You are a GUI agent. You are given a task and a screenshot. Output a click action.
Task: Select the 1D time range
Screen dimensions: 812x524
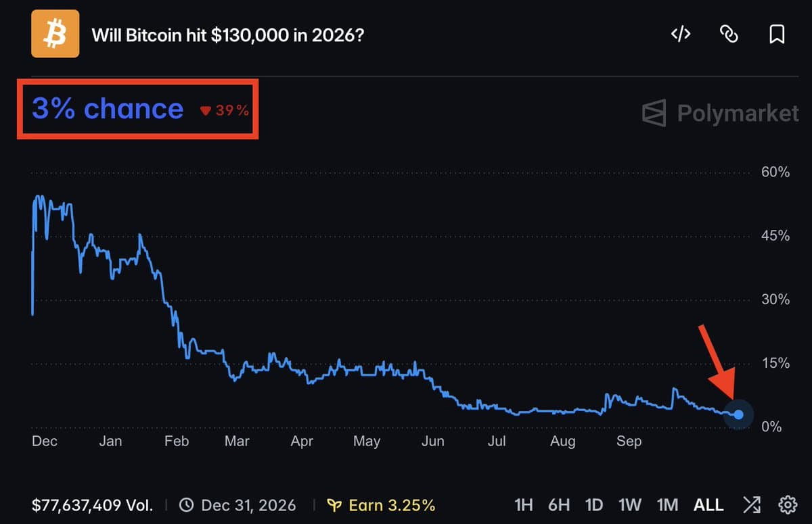[x=594, y=505]
